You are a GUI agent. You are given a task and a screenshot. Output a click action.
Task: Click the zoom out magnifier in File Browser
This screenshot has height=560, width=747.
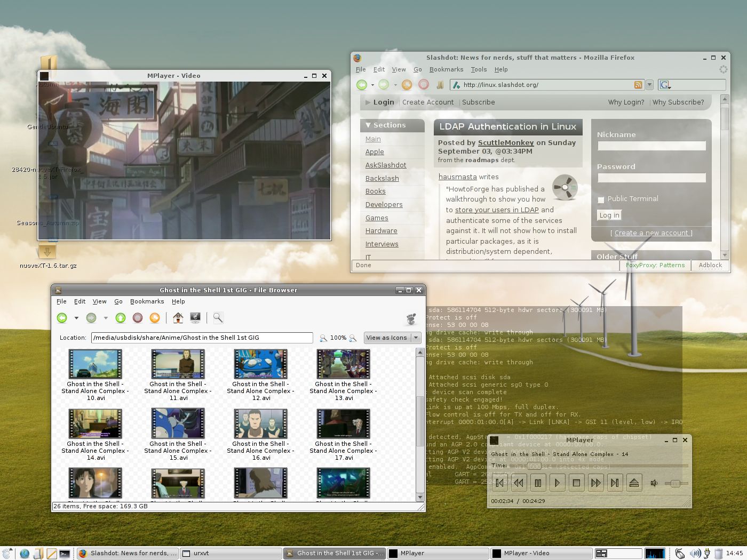(323, 338)
